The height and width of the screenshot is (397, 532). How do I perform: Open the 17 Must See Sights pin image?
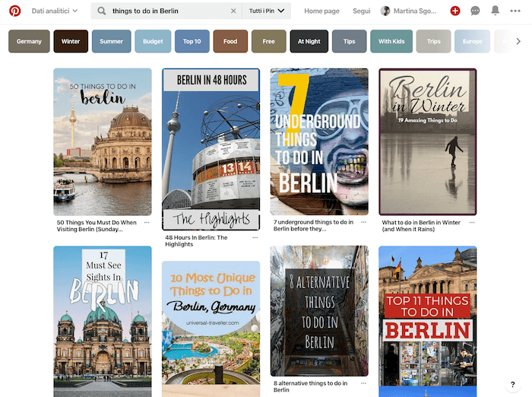coord(103,321)
